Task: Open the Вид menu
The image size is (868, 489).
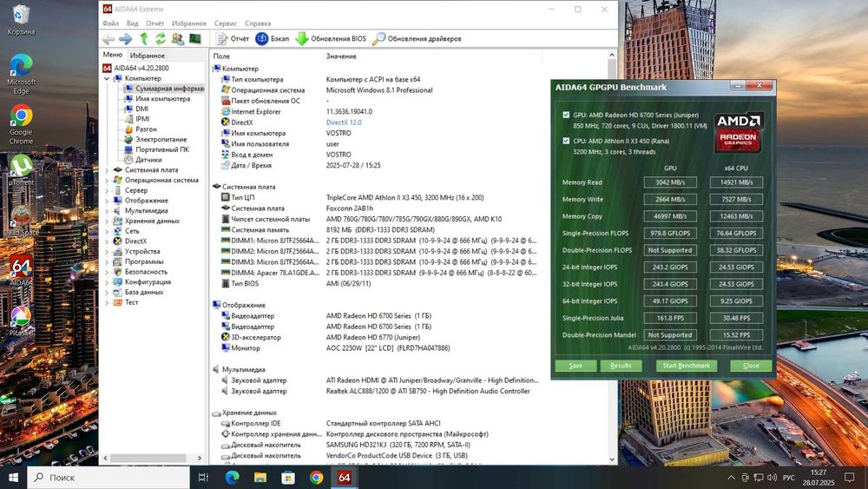Action: [x=132, y=23]
